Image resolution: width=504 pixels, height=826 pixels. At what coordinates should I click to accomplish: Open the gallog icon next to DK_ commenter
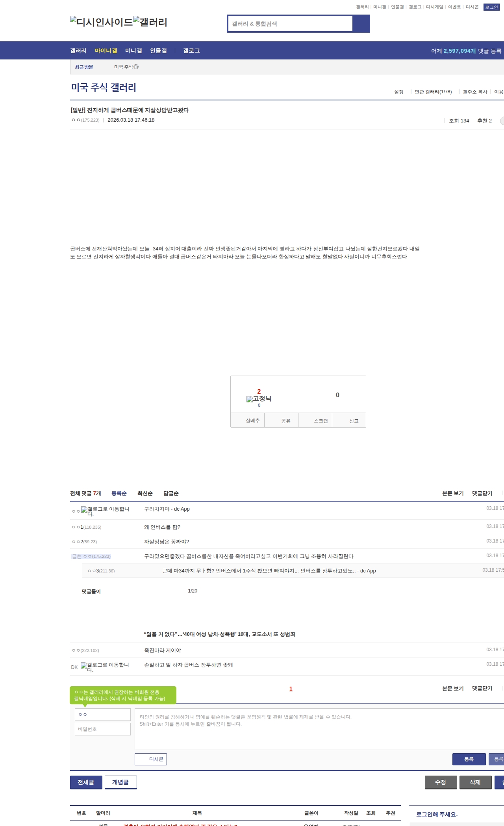[x=105, y=667]
